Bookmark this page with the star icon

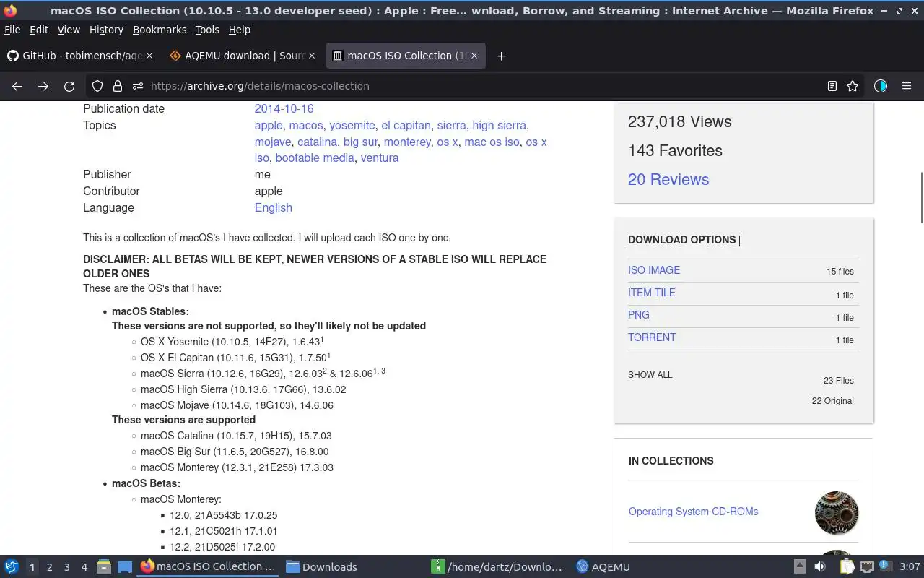[x=853, y=86]
